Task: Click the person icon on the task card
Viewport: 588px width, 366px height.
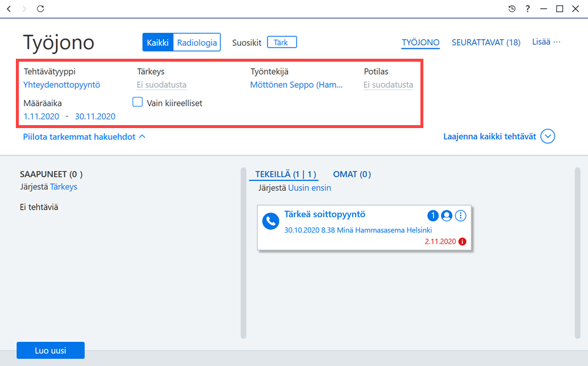Action: click(446, 216)
